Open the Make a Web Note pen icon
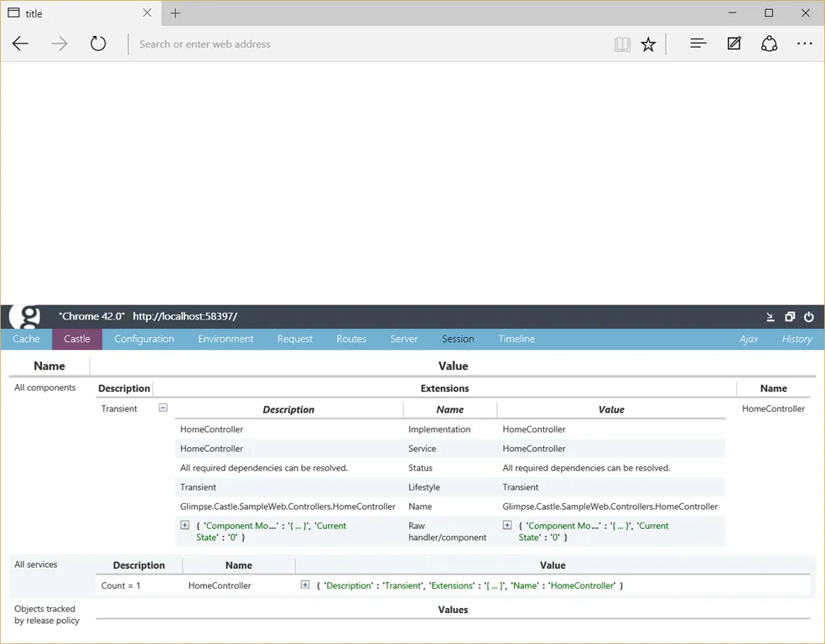Viewport: 825px width, 644px height. (x=734, y=44)
